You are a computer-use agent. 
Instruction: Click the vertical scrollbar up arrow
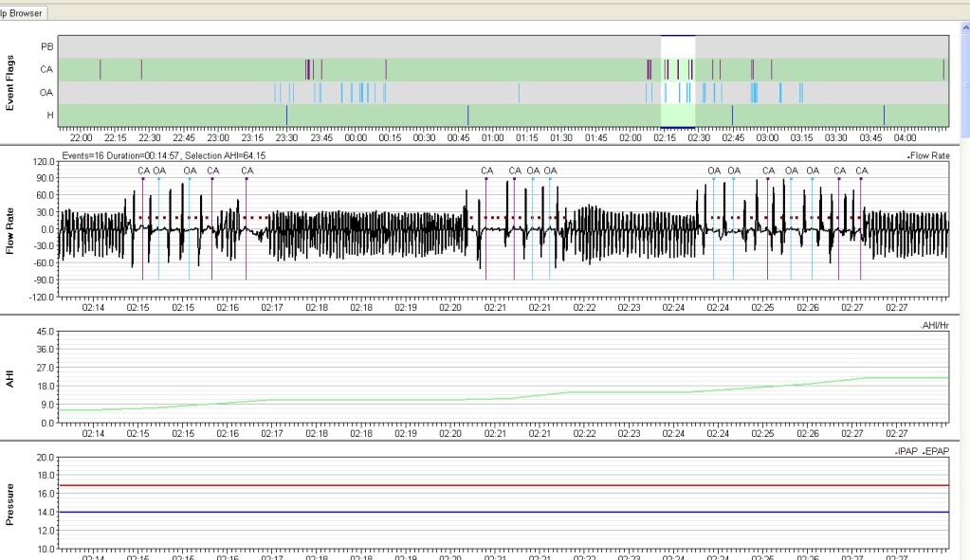click(x=965, y=27)
